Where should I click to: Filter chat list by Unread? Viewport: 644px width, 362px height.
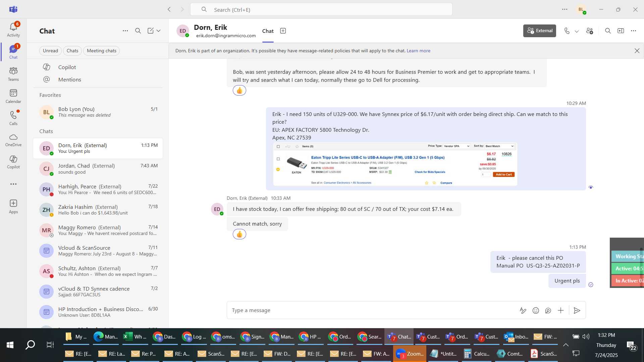click(50, 51)
